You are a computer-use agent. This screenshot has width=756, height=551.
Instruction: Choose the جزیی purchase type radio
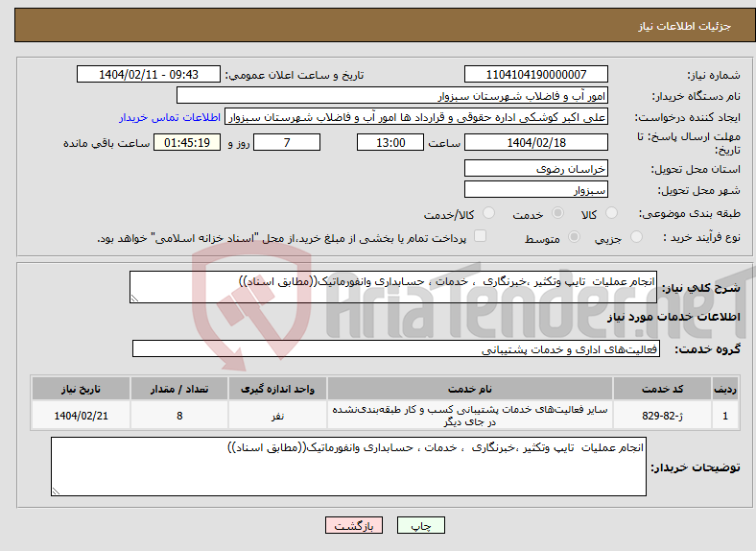coord(636,237)
